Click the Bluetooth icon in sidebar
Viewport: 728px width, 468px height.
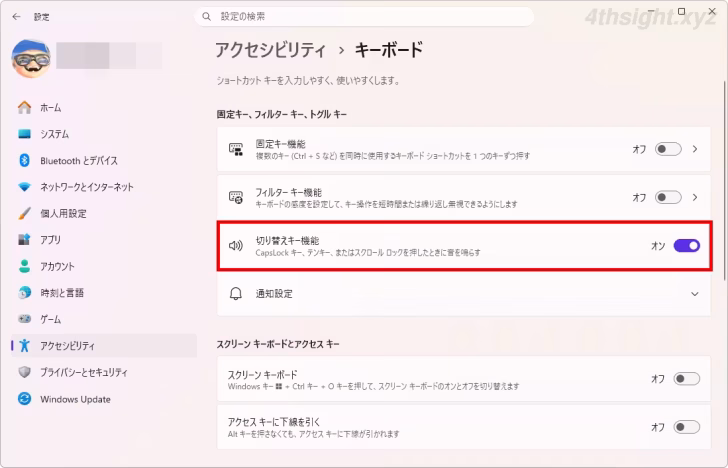[x=24, y=161]
